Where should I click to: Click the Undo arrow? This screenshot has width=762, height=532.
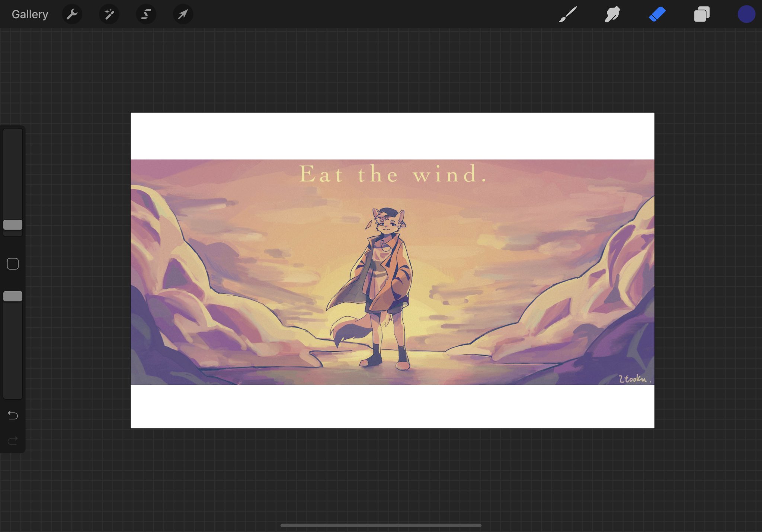(13, 415)
